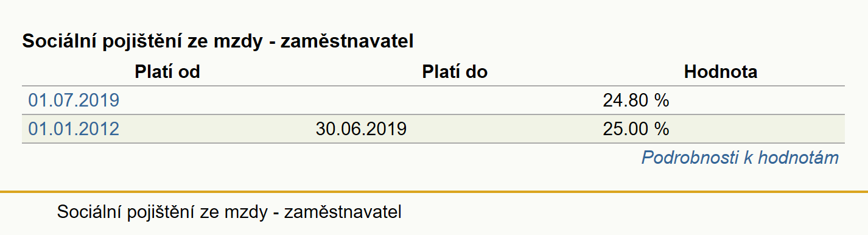The image size is (868, 235).
Task: Click the Hodnota column header
Action: coord(721,72)
